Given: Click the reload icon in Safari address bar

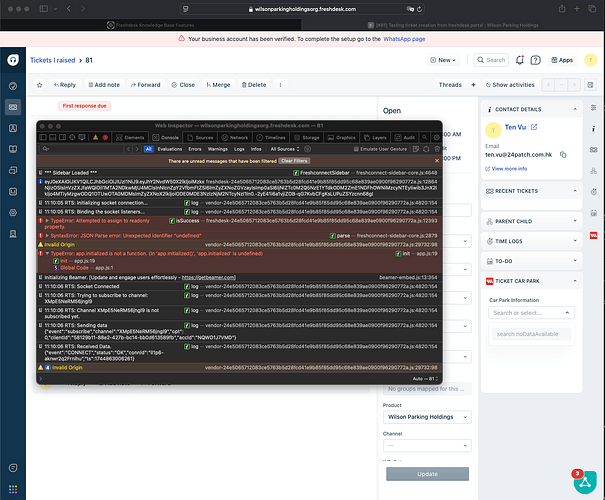Looking at the screenshot, I should click(419, 9).
